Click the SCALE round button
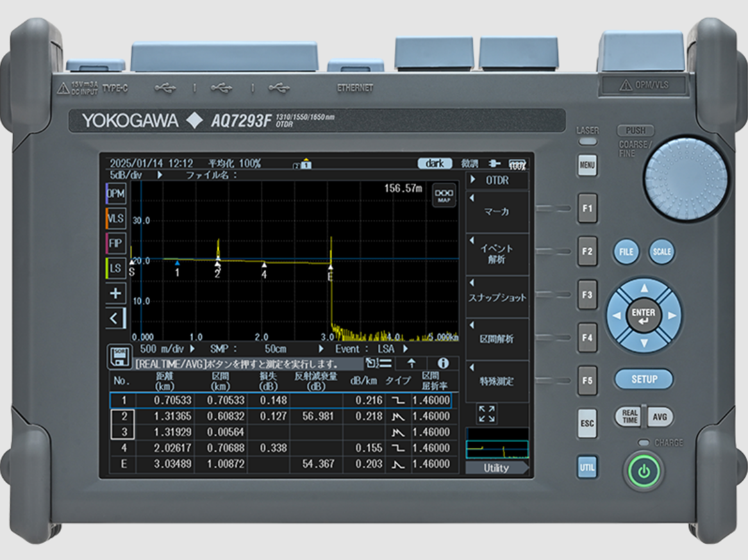The height and width of the screenshot is (560, 748). point(661,252)
